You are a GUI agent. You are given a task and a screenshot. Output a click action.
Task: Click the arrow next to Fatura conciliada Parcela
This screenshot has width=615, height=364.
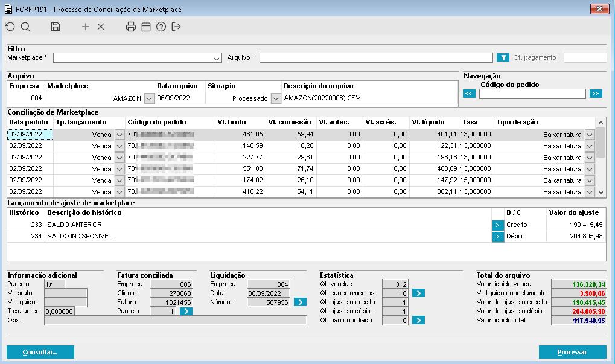click(x=186, y=311)
